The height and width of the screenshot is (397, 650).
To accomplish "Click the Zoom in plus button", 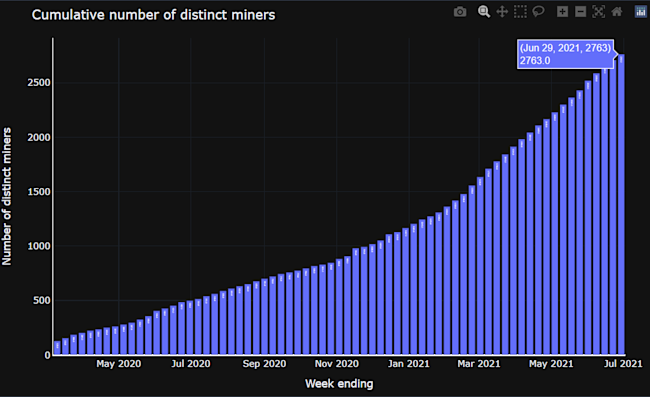I will coord(563,12).
